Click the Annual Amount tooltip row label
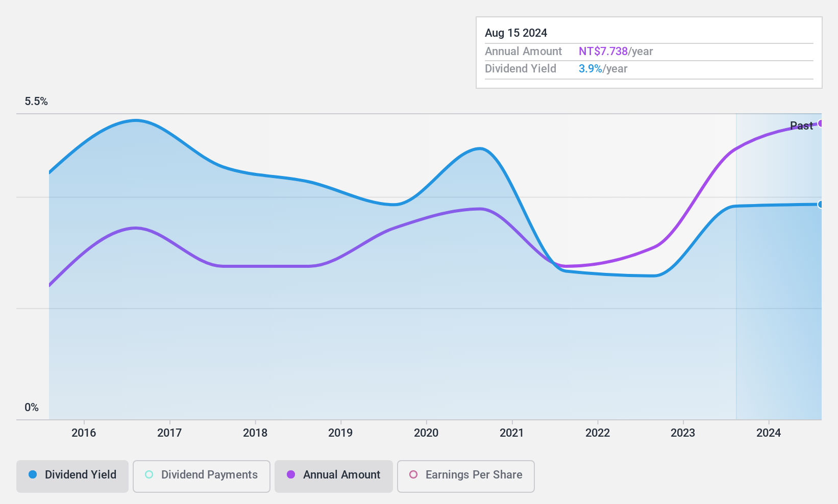The image size is (838, 504). point(523,52)
